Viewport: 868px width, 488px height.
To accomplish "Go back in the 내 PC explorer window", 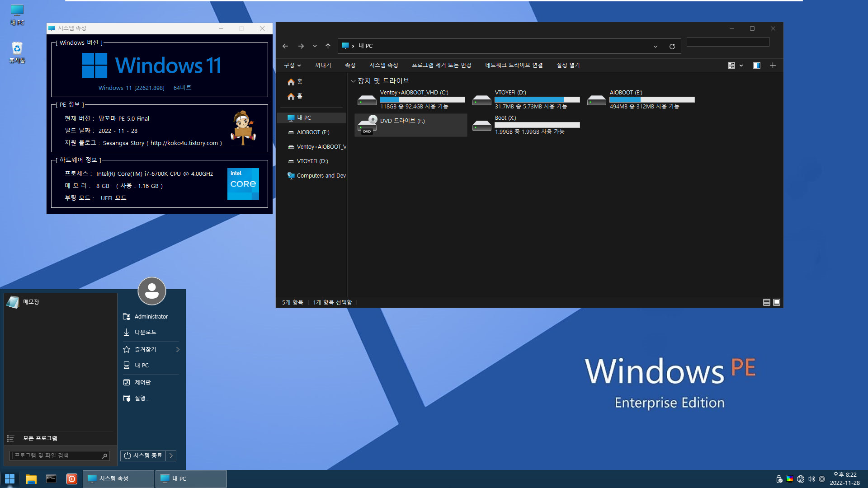I will pyautogui.click(x=285, y=46).
